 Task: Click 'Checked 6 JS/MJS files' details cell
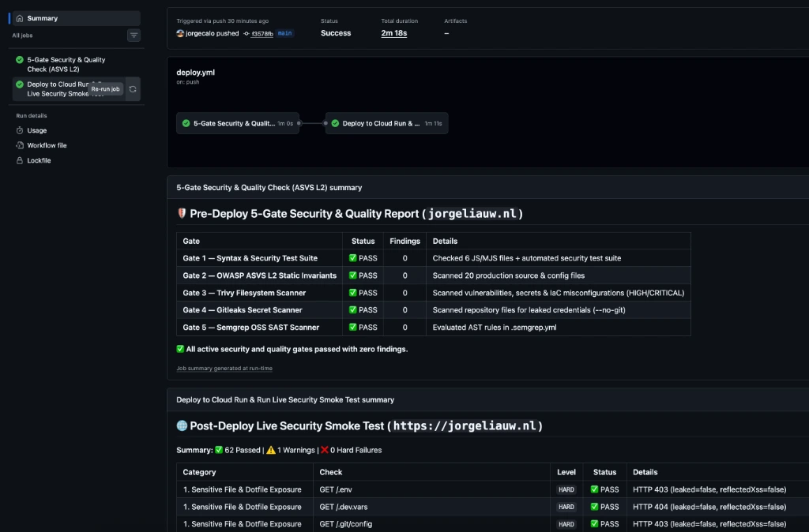pos(559,258)
